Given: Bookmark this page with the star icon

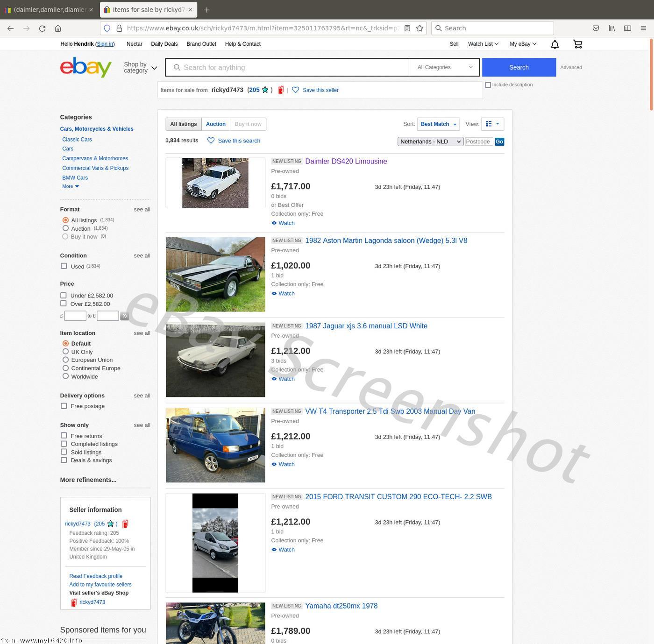Looking at the screenshot, I should (x=419, y=28).
